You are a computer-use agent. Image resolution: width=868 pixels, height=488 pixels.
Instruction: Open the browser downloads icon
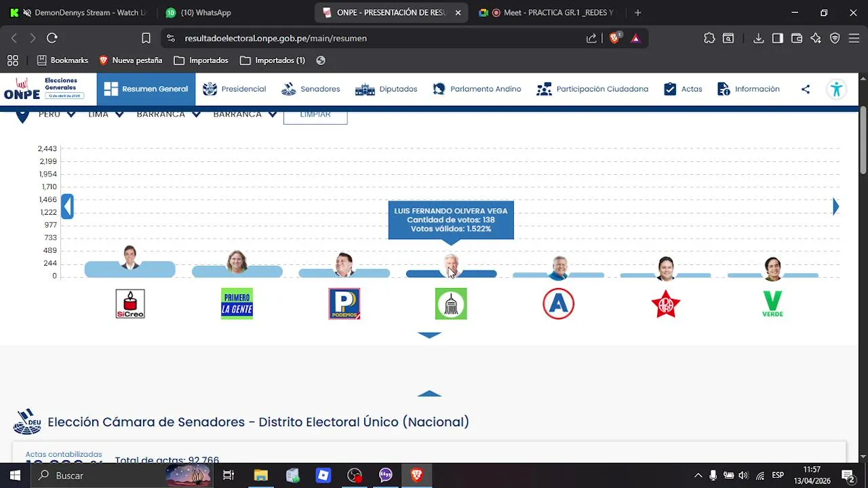pyautogui.click(x=759, y=39)
